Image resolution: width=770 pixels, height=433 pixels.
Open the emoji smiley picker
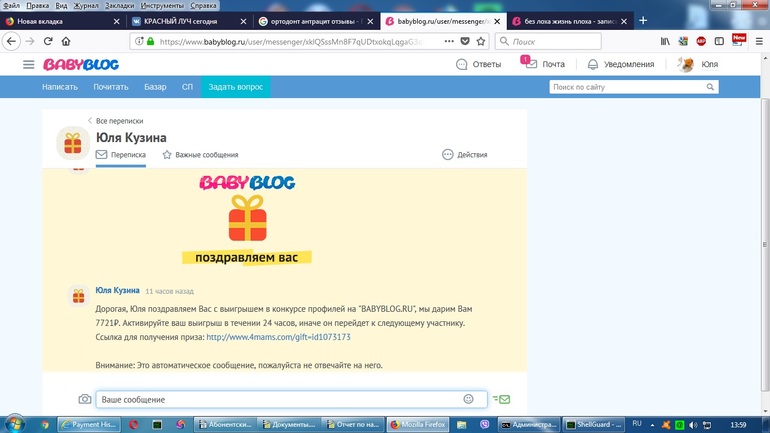click(x=468, y=399)
